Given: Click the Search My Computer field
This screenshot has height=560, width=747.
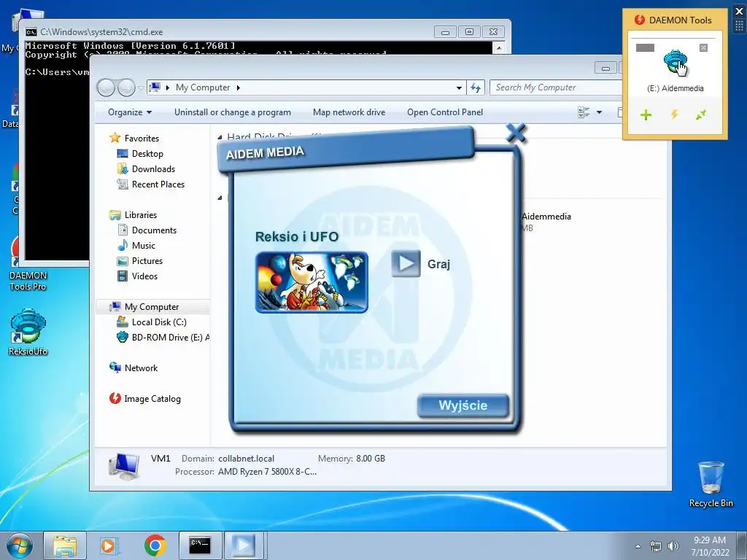Looking at the screenshot, I should [557, 87].
